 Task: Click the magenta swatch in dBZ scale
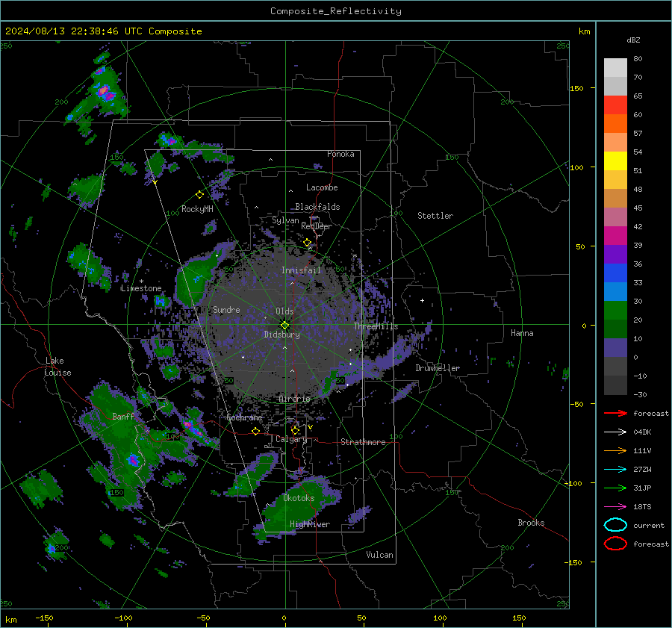[615, 236]
